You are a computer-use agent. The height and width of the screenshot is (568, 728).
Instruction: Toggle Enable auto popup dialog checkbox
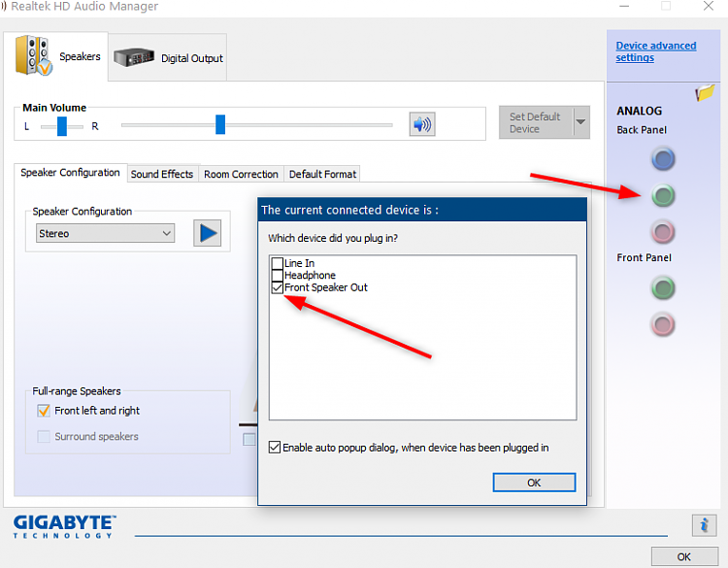(275, 448)
